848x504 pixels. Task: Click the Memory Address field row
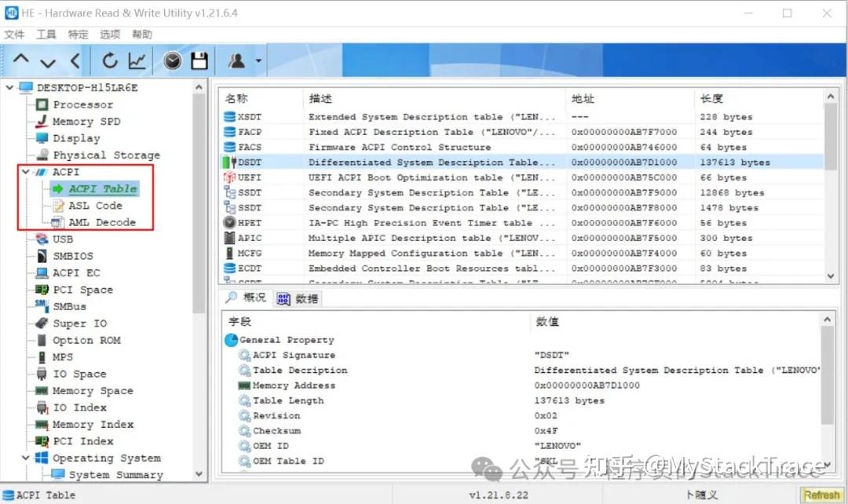tap(521, 385)
